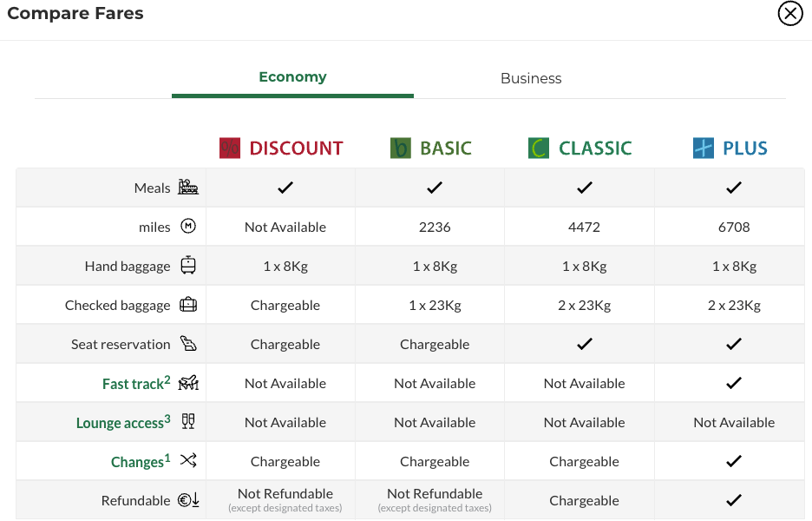Select the Economy fares tab
Viewport: 812px width, 521px height.
pyautogui.click(x=292, y=77)
